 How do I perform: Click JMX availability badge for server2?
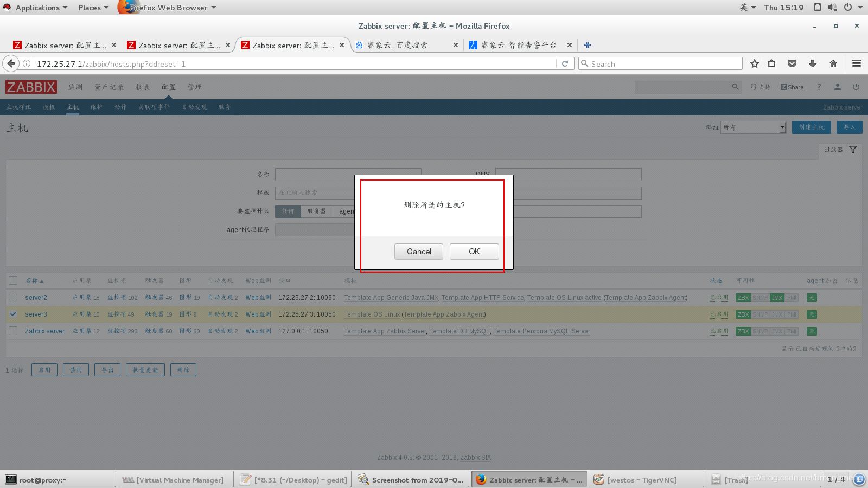(x=777, y=298)
